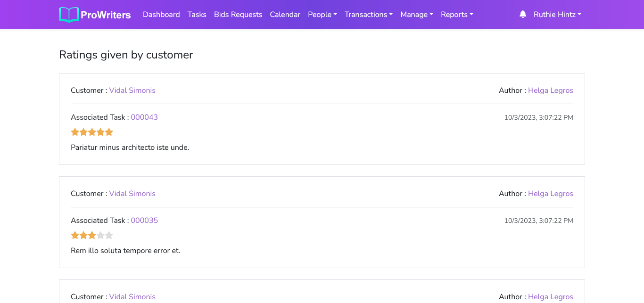644x303 pixels.
Task: Click the ProWriters brand name text
Action: tap(106, 15)
